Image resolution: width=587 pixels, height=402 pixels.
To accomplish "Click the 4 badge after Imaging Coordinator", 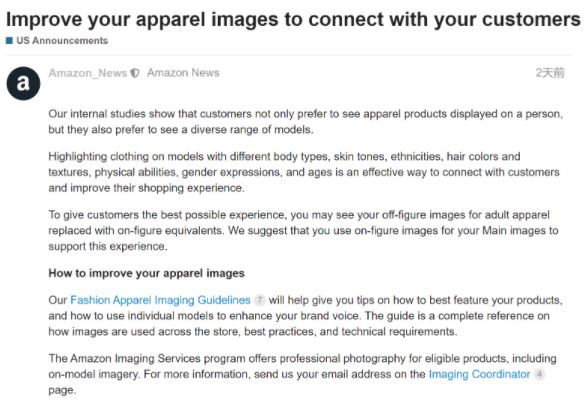I will click(539, 374).
